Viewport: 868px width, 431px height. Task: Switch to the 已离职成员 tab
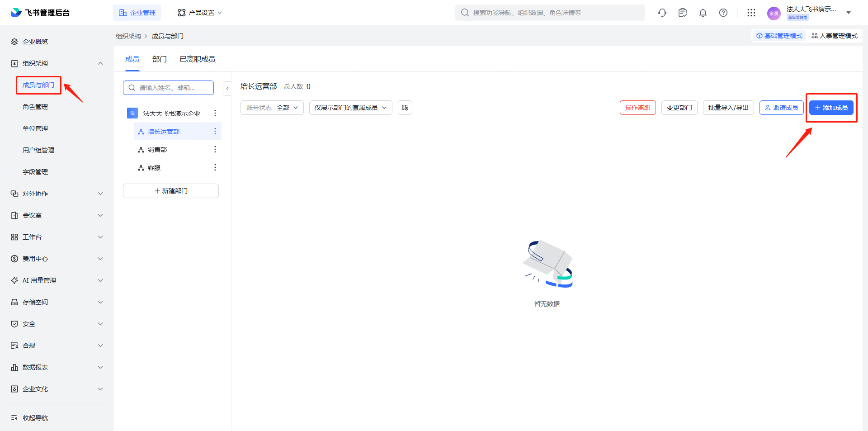197,59
